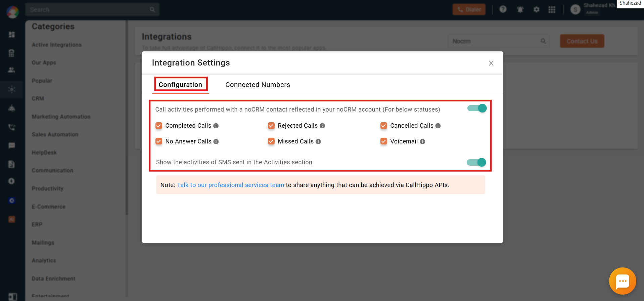Select Our Apps category
The image size is (644, 301).
tap(44, 62)
